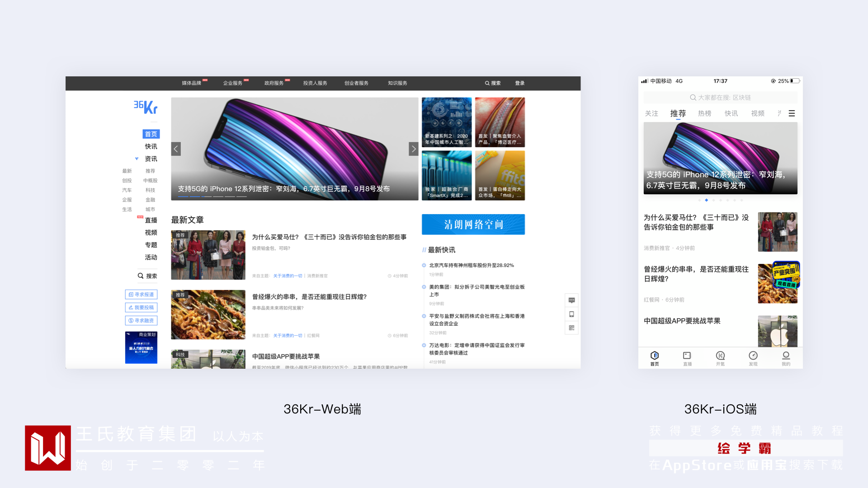Open the 媒体品牌 top navigation menu
868x488 pixels.
[191, 83]
